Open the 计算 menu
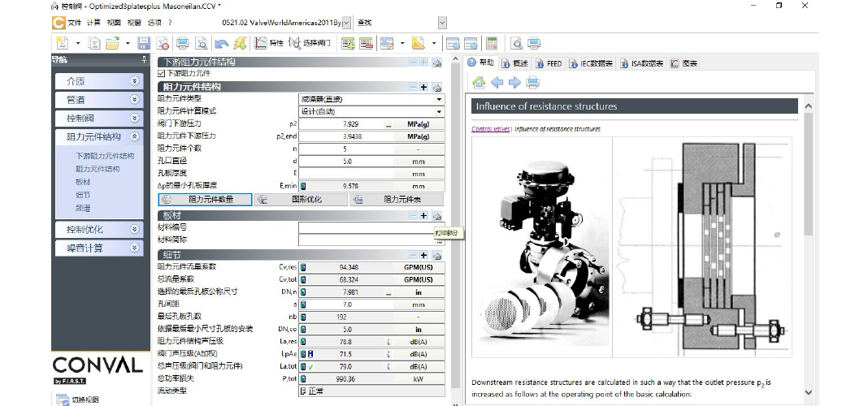Image resolution: width=868 pixels, height=406 pixels. click(x=93, y=23)
